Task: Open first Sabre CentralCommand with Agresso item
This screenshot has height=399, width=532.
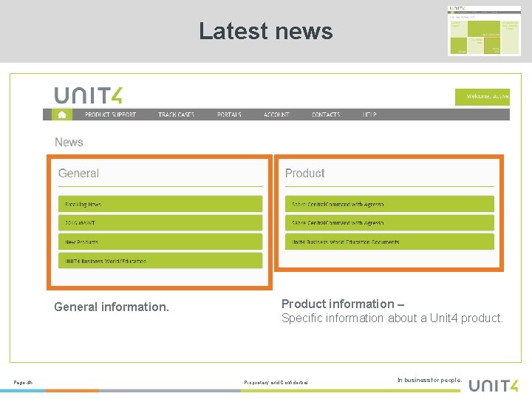Action: coord(389,204)
